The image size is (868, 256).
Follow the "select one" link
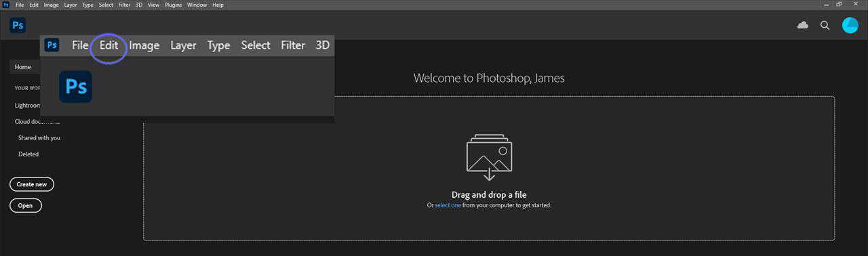448,205
